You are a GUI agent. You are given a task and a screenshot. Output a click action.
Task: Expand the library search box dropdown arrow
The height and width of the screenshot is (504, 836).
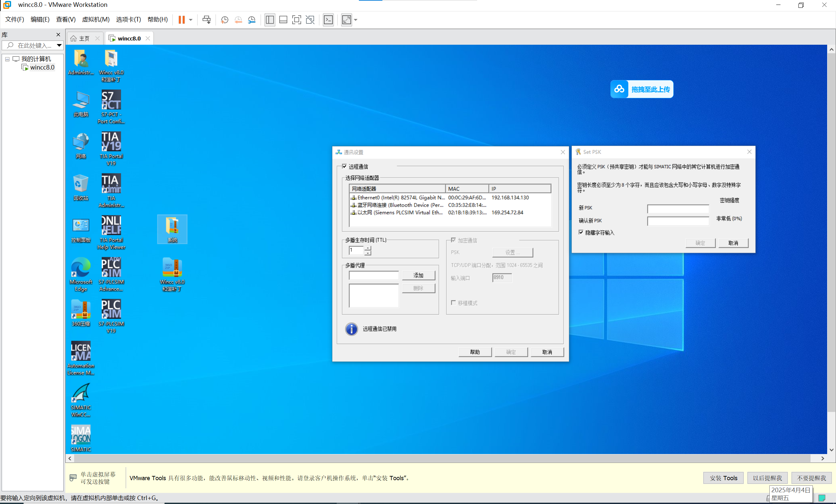(59, 45)
